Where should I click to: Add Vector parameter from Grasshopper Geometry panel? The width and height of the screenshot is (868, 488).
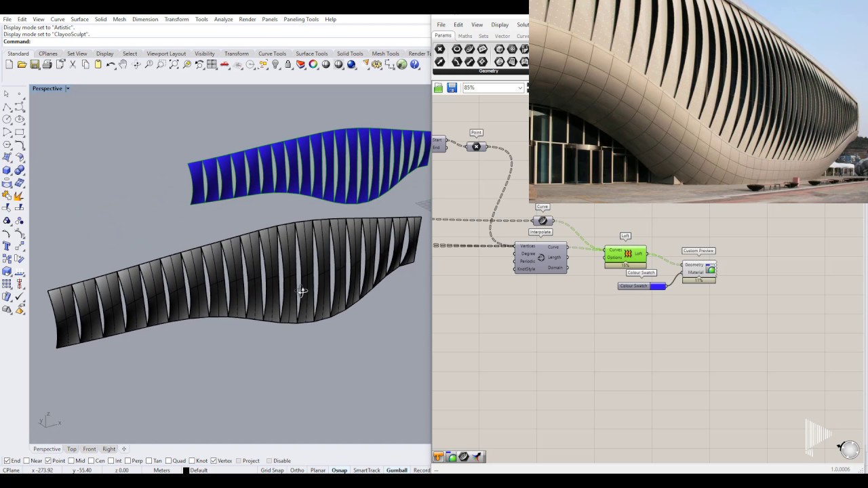(439, 62)
